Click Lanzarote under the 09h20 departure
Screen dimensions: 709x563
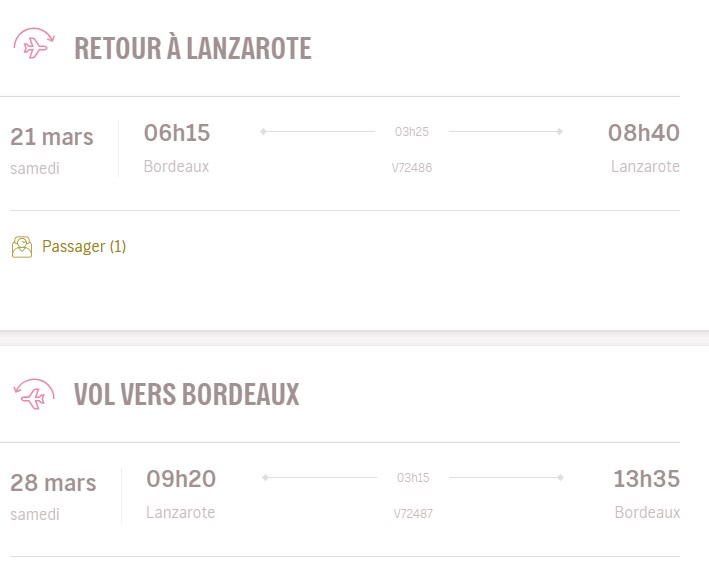(x=181, y=512)
